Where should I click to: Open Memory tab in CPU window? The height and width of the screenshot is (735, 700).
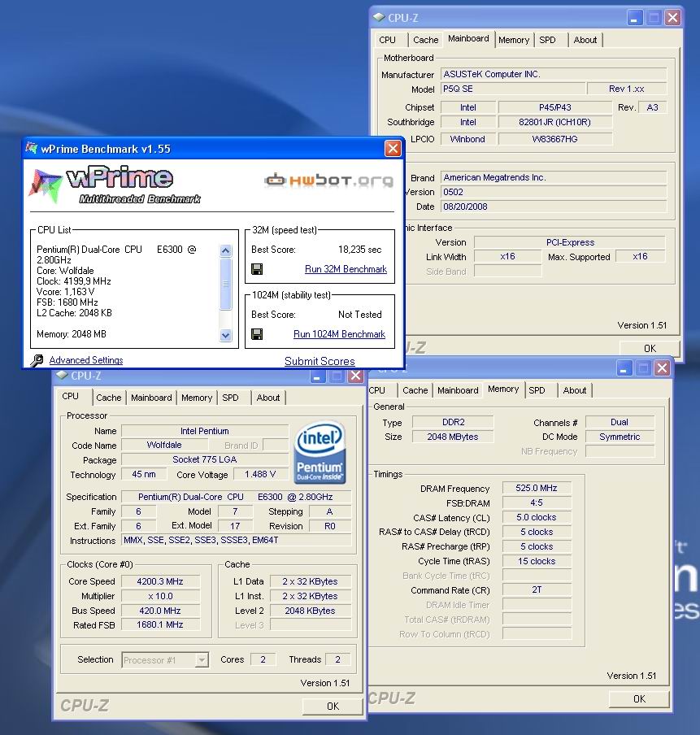pos(197,398)
